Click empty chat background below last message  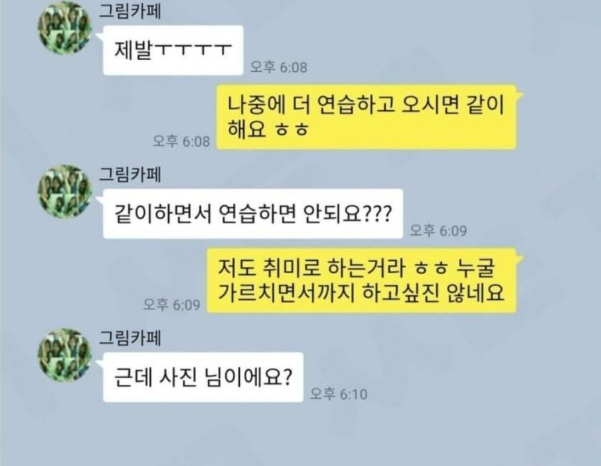coord(300,435)
